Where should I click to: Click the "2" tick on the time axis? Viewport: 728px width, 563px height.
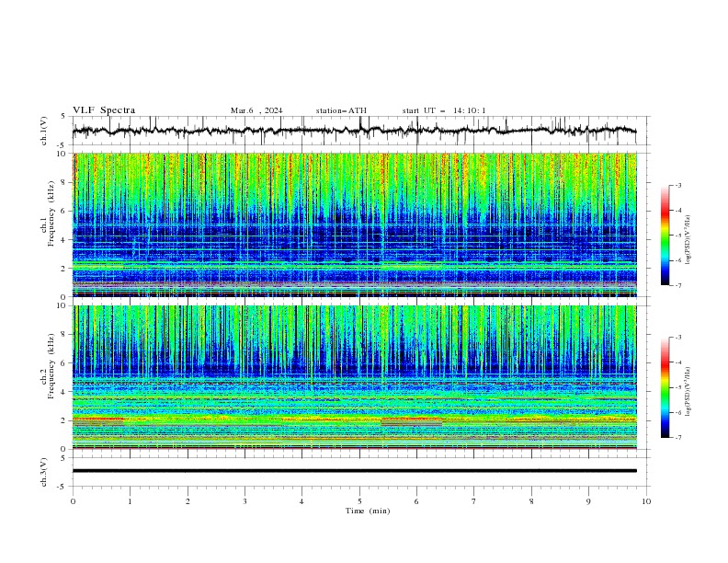click(188, 501)
